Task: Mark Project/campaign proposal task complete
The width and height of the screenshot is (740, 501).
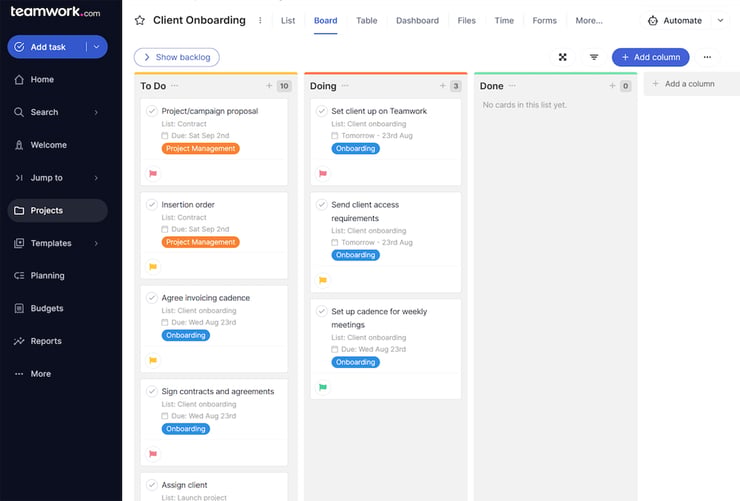Action: (x=151, y=111)
